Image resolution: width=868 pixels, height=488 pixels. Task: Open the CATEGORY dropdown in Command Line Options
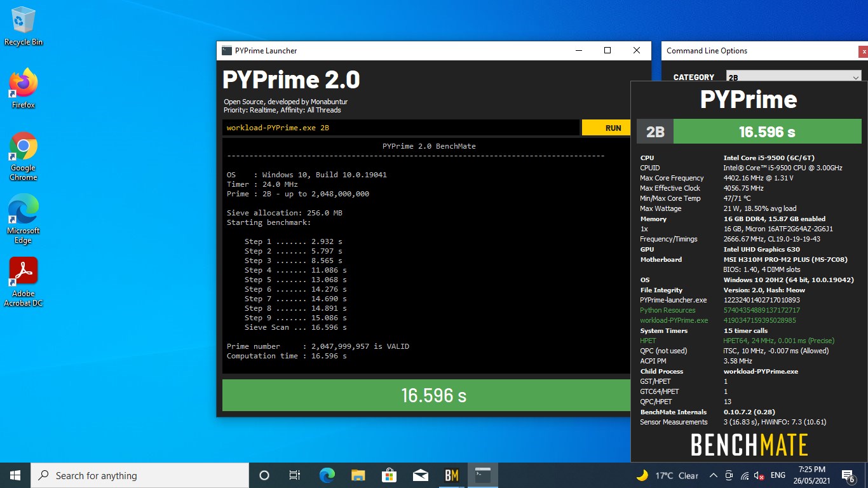click(x=794, y=78)
